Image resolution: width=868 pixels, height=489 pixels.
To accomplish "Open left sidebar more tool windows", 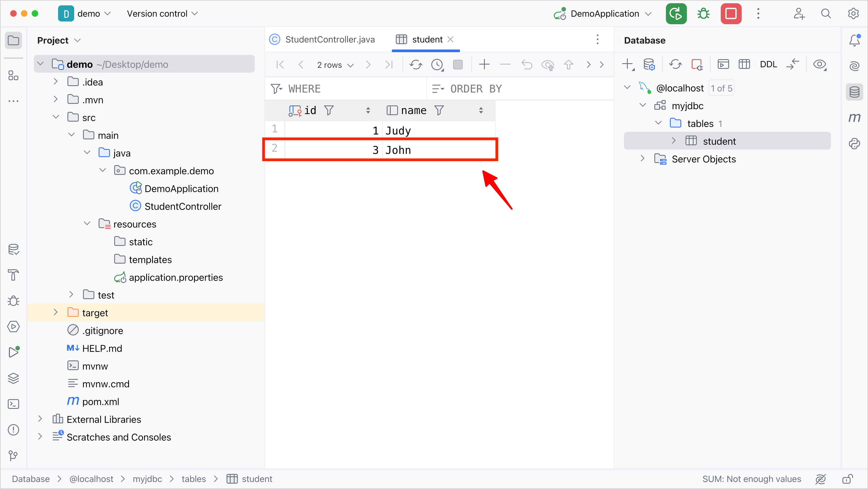I will point(13,101).
